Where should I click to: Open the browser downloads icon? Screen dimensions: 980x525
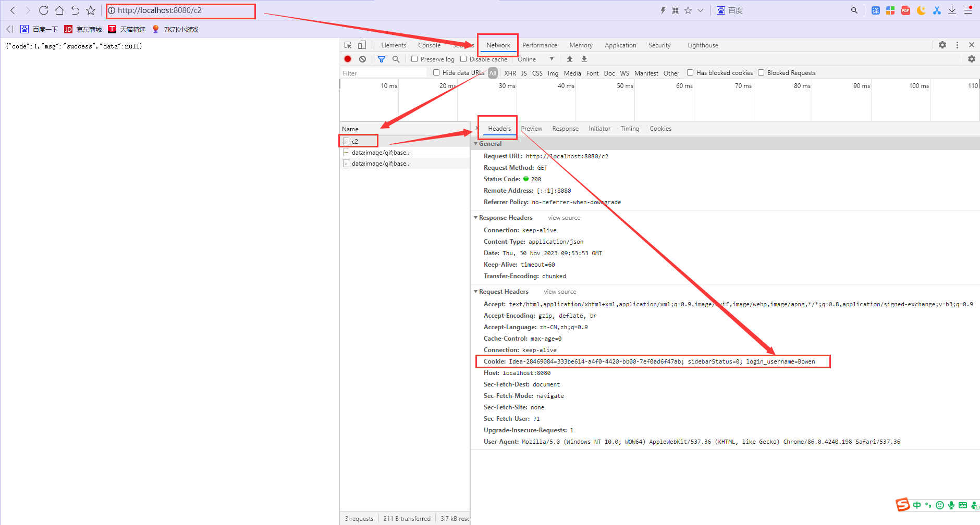tap(952, 10)
